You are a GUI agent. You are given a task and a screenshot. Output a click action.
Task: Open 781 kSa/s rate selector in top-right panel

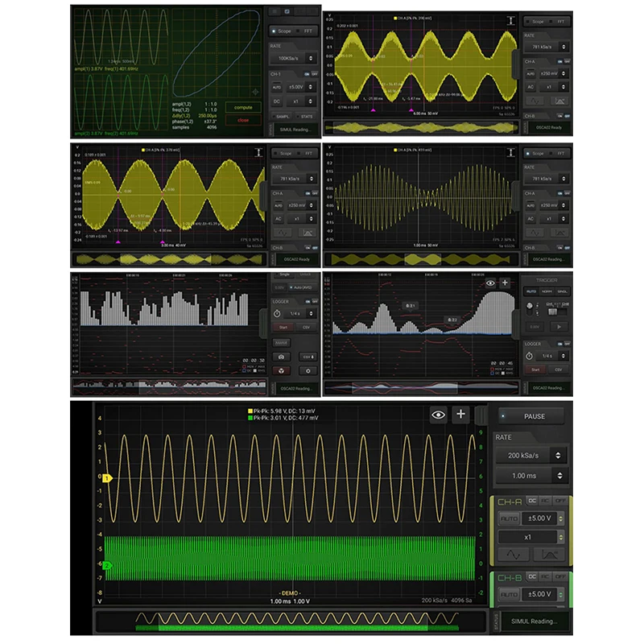pyautogui.click(x=547, y=47)
